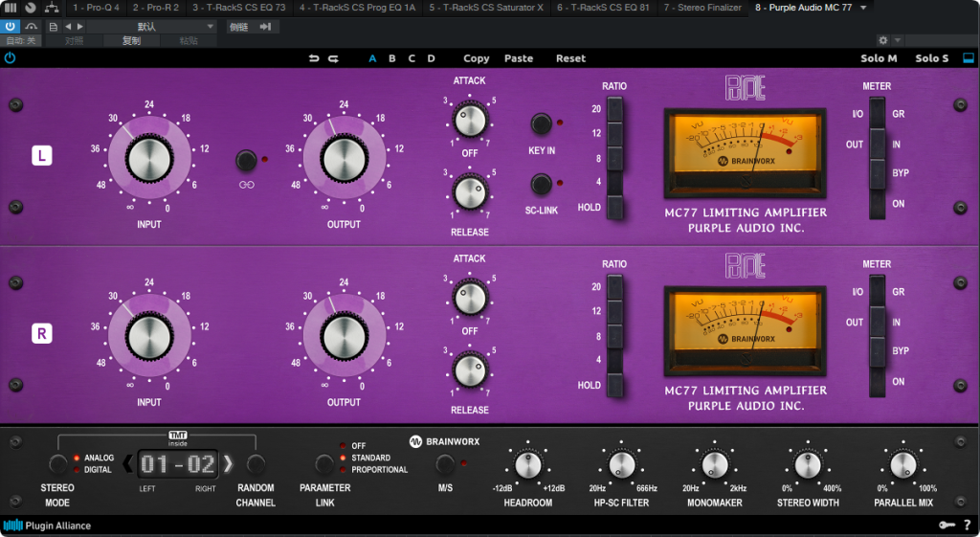Open the gear settings icon
The width and height of the screenshot is (980, 537).
[x=883, y=40]
